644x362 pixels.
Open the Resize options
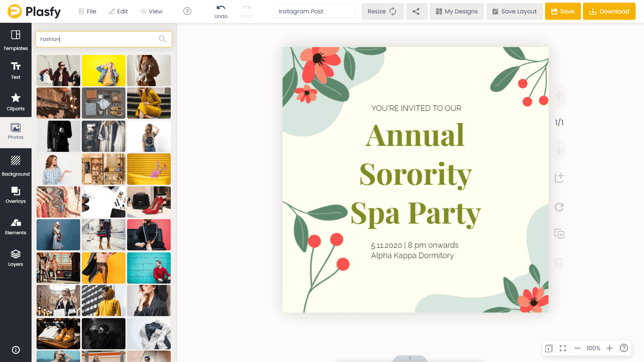coord(382,11)
